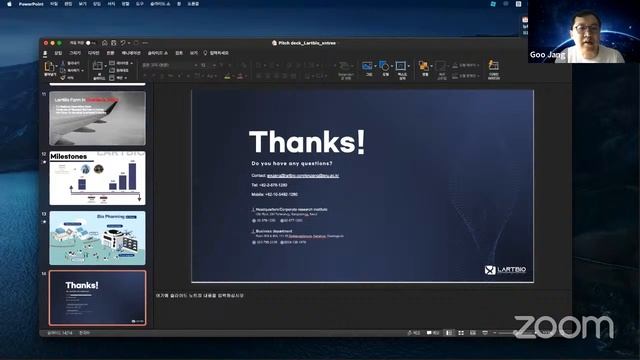The image size is (640, 360).
Task: Click the Thanks! title text
Action: tap(307, 142)
